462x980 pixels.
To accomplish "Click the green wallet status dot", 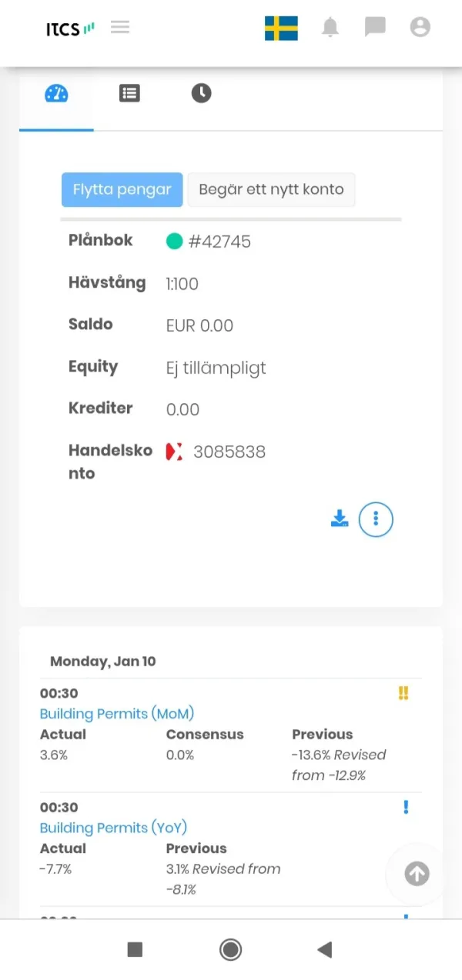I will click(174, 242).
